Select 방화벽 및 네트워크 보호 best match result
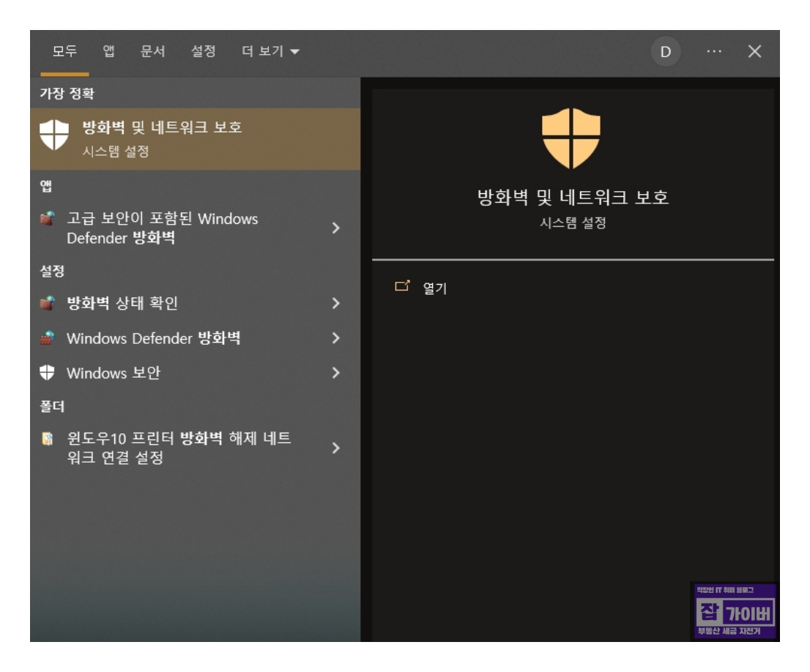Image resolution: width=810 pixels, height=672 pixels. pyautogui.click(x=196, y=139)
